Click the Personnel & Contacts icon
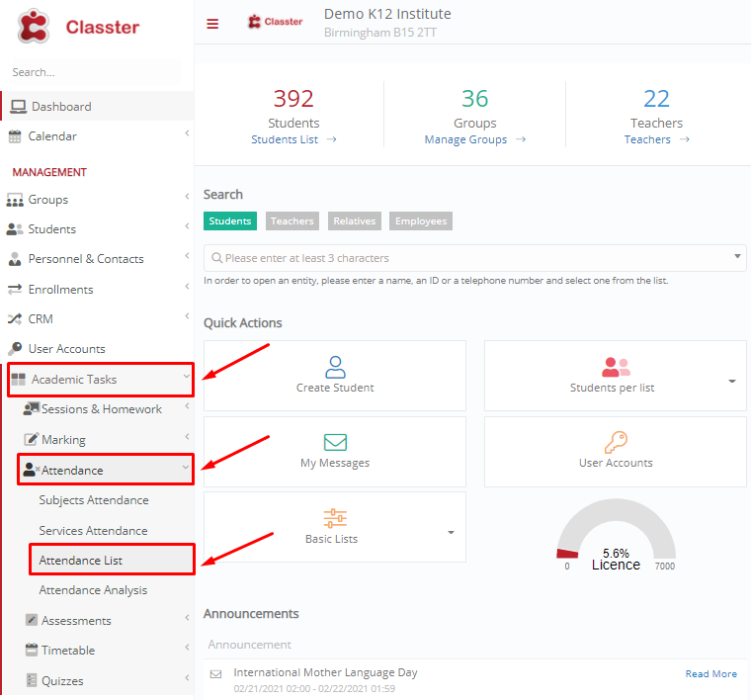 [15, 259]
